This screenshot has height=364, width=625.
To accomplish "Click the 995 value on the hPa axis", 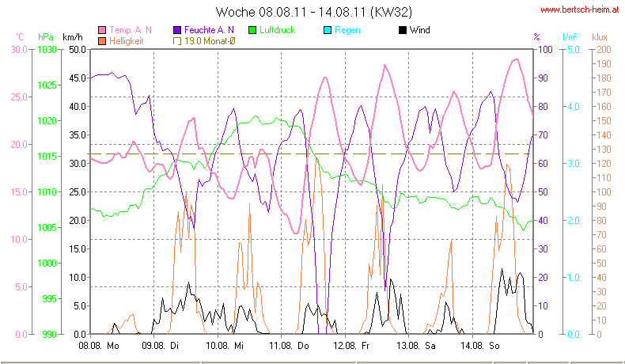I will (x=49, y=298).
